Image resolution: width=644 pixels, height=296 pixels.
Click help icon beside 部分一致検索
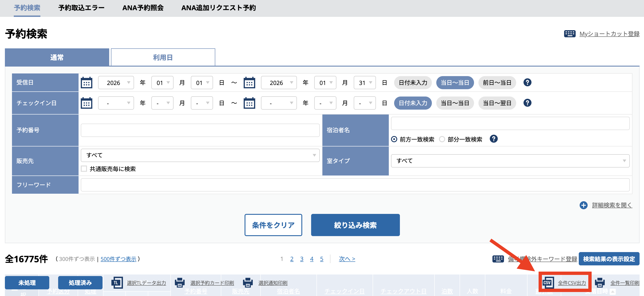[x=493, y=139]
